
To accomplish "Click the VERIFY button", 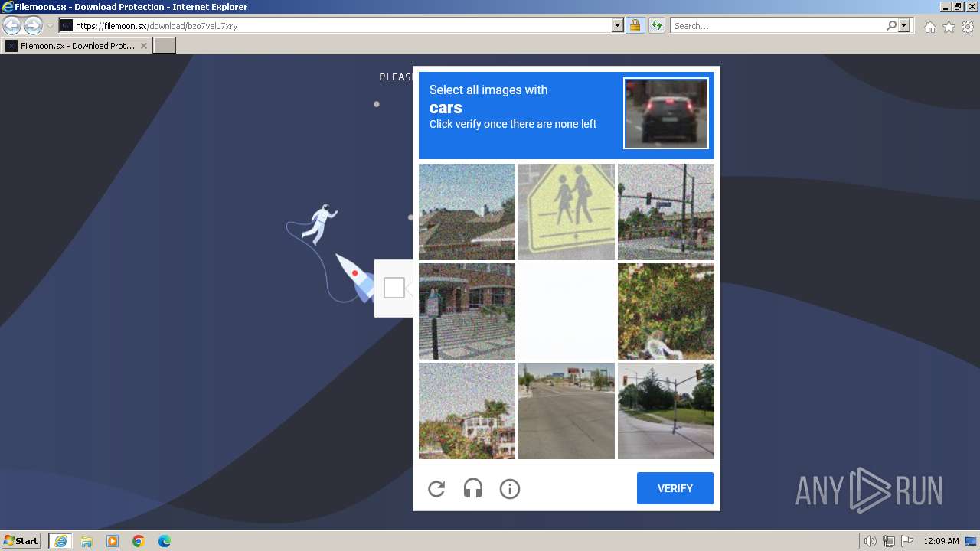I will [675, 488].
